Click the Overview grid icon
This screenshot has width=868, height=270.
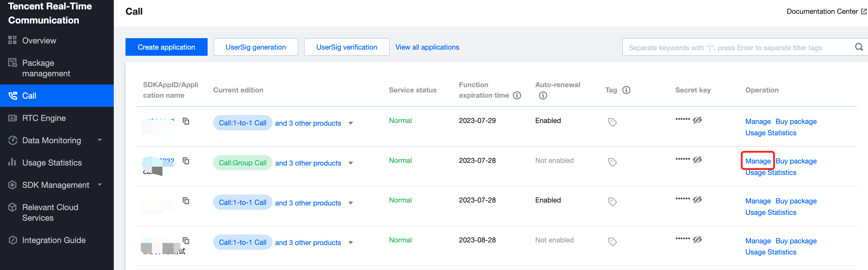[x=13, y=40]
